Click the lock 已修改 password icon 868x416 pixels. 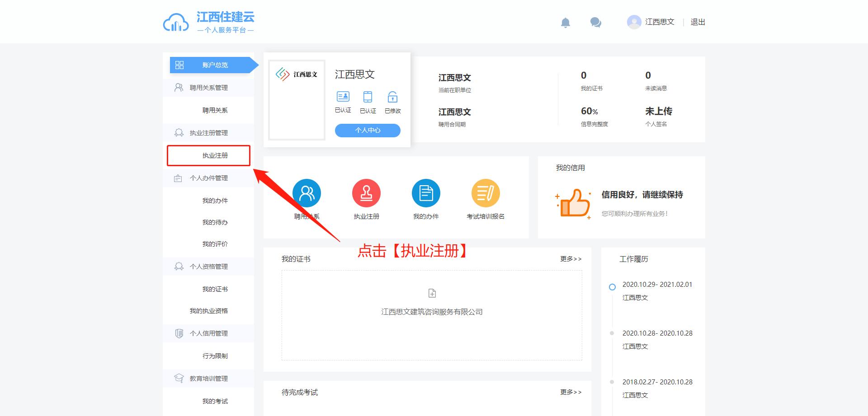[x=392, y=97]
